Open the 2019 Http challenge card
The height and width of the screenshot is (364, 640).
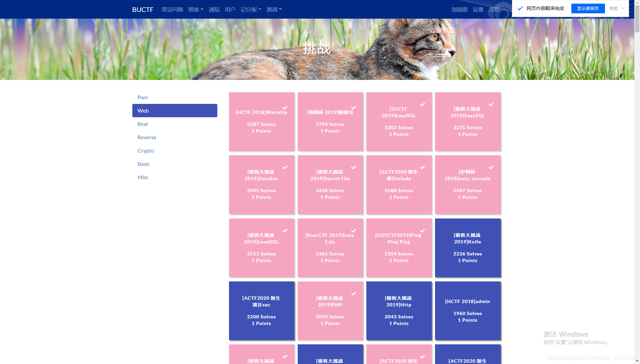tap(399, 311)
